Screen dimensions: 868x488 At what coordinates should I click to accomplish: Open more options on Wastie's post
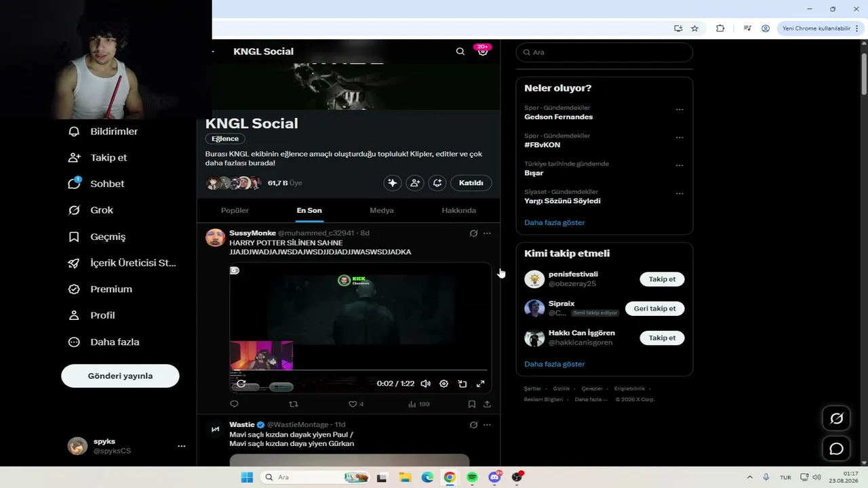(x=487, y=425)
